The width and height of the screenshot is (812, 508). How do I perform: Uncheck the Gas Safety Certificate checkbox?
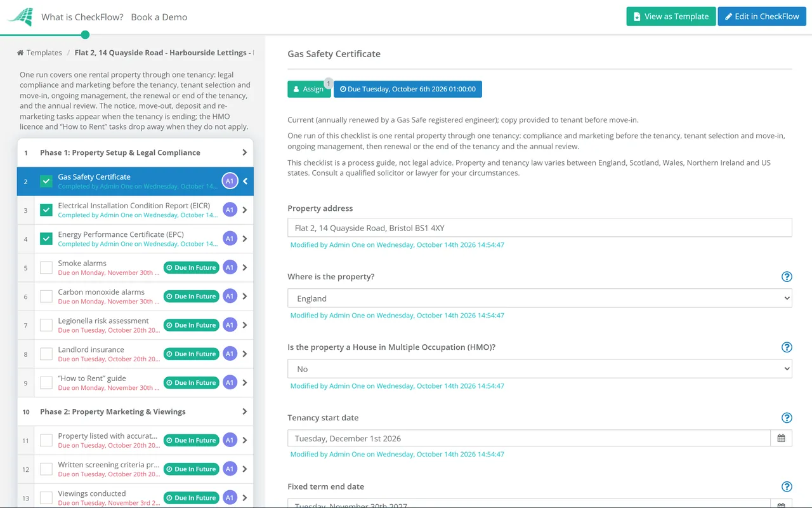(46, 181)
